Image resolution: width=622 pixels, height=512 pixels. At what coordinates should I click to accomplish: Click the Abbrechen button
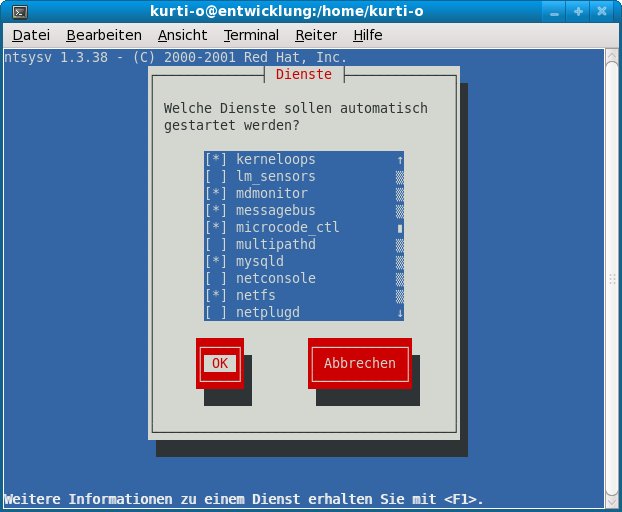(360, 363)
